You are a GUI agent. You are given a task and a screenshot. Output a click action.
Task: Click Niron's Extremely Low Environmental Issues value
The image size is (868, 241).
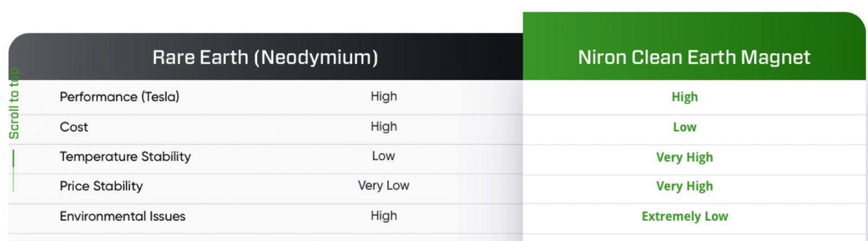click(x=684, y=216)
